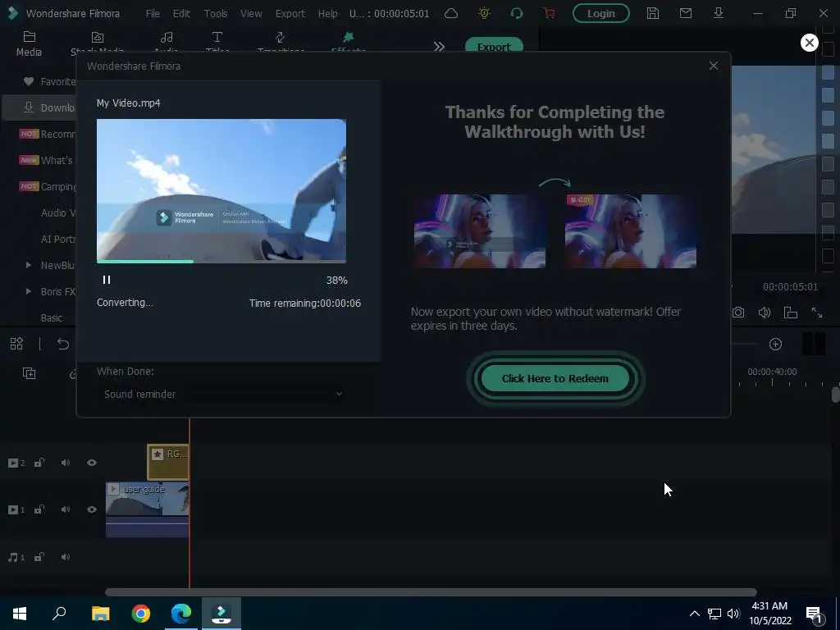Viewport: 840px width, 630px height.
Task: Click the save project icon
Action: 652,13
